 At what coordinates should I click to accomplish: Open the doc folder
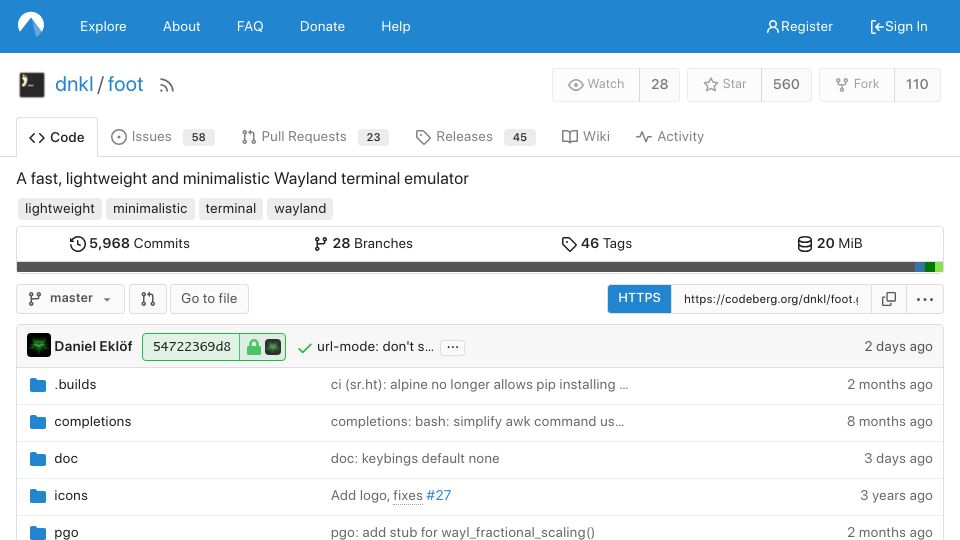coord(66,459)
